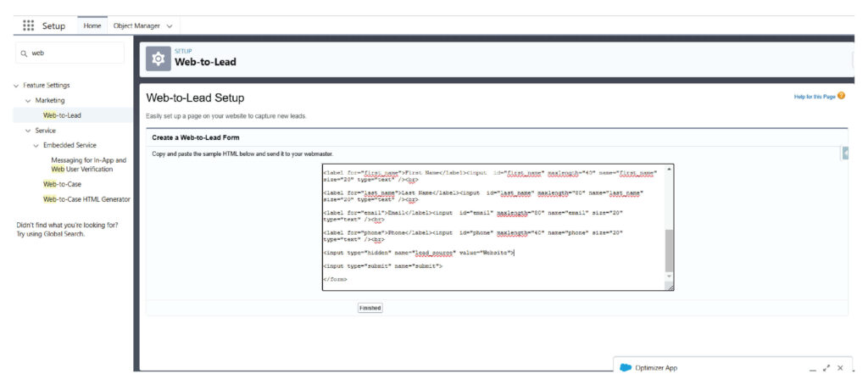Viewport: 868px width, 385px height.
Task: Pop out the Optimizer App panel
Action: click(826, 368)
